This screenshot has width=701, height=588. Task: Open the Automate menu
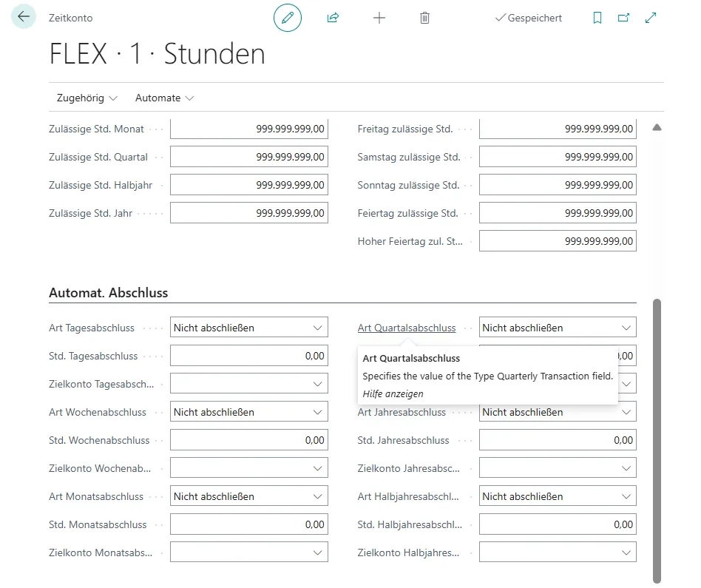tap(158, 97)
